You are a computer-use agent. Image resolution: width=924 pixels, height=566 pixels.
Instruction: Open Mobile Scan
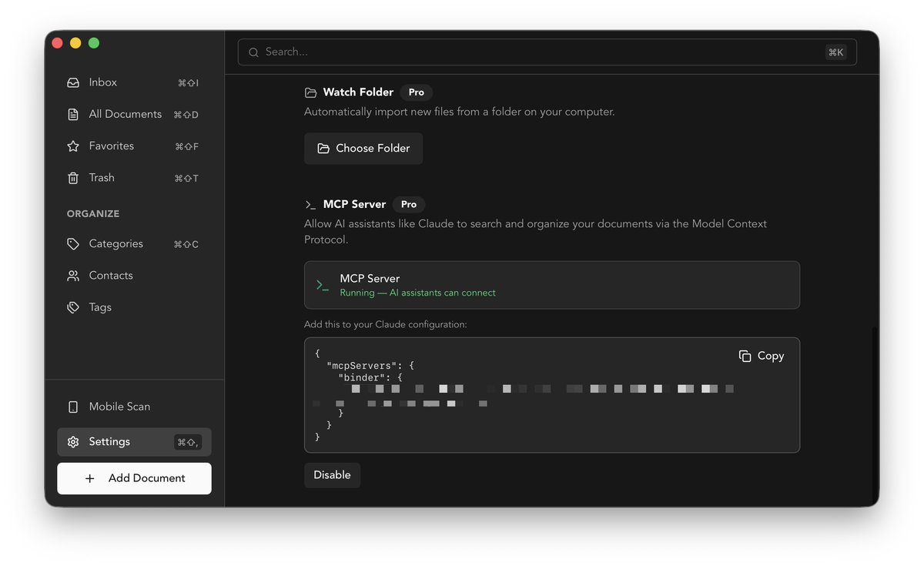134,407
